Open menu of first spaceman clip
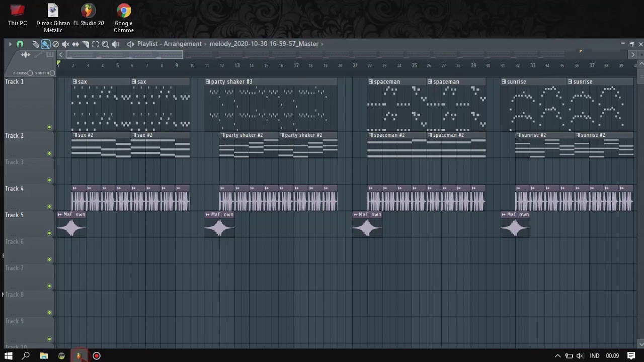The height and width of the screenshot is (362, 644). (x=371, y=81)
